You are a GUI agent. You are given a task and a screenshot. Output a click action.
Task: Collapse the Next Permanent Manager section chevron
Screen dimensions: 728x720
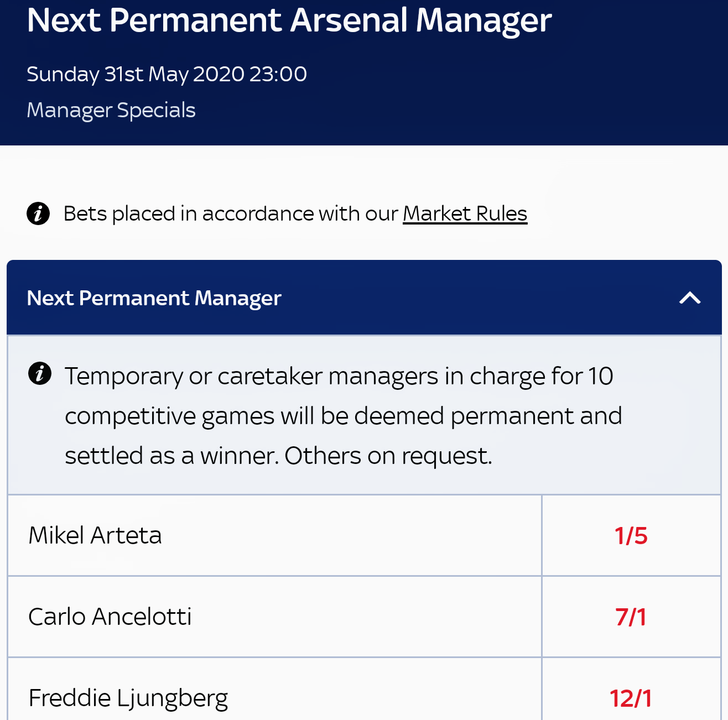[x=690, y=298]
